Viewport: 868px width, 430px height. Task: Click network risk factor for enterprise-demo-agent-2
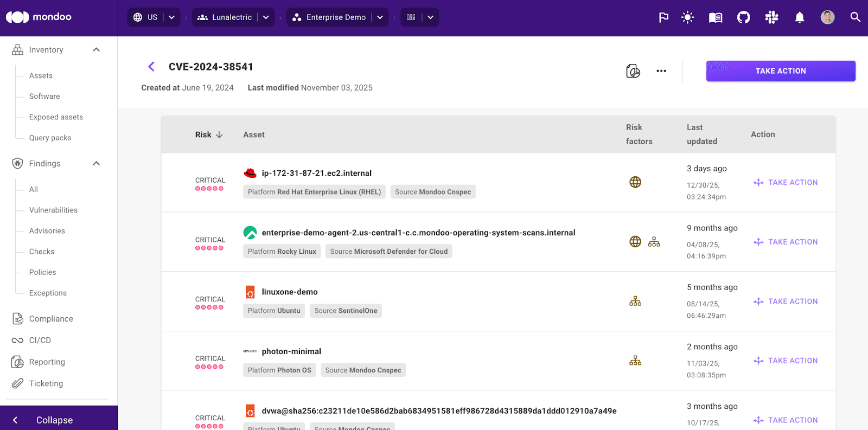(654, 242)
